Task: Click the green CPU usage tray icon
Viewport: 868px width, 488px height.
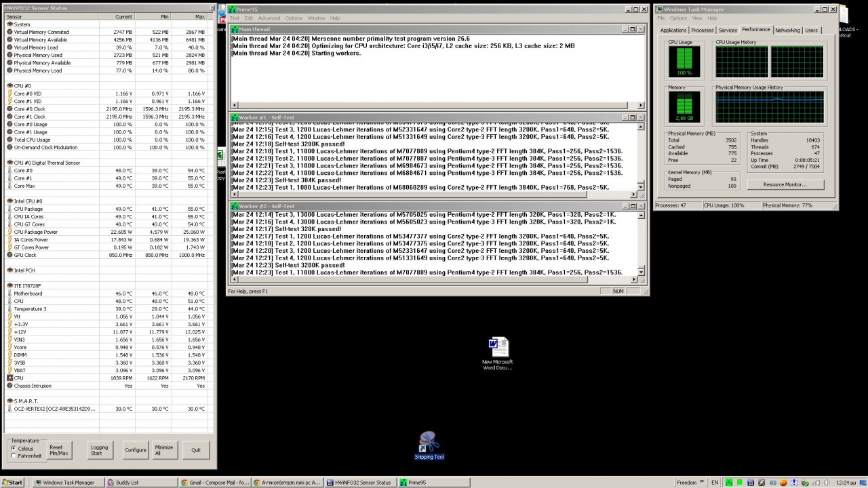Action: [740, 483]
